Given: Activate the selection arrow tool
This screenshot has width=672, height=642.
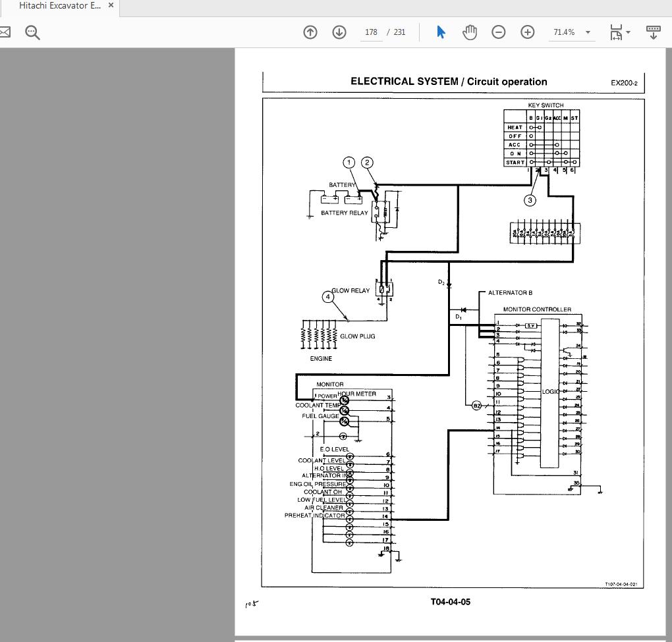Looking at the screenshot, I should 440,31.
